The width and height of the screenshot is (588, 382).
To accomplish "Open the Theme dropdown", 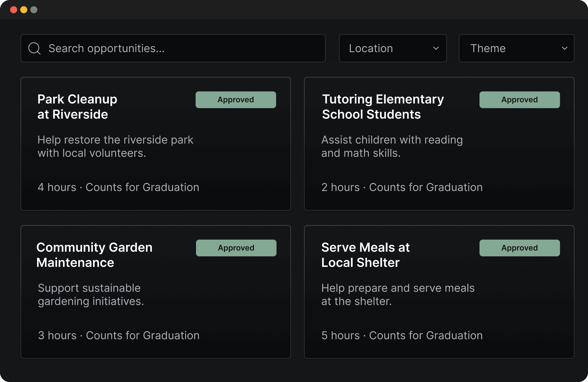I will tap(516, 48).
